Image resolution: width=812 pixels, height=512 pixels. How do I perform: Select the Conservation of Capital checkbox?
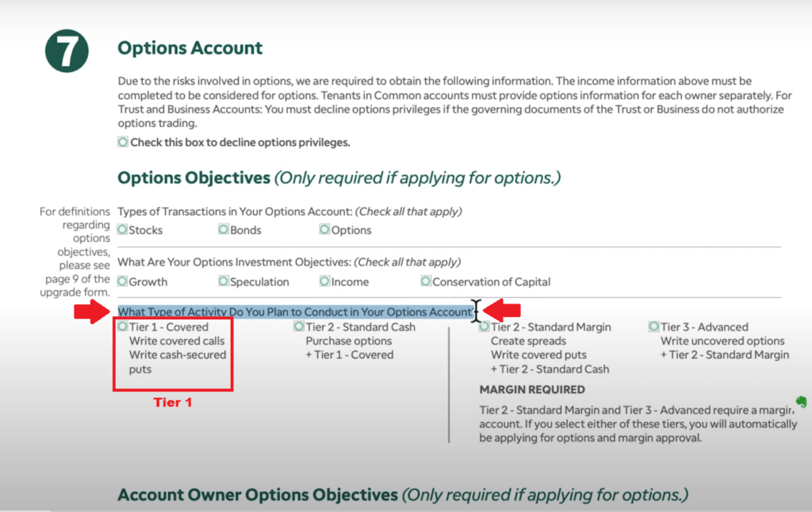pyautogui.click(x=427, y=281)
